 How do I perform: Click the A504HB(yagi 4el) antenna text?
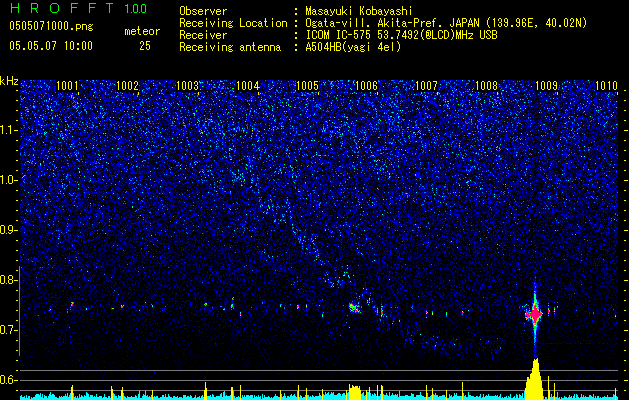coord(353,47)
